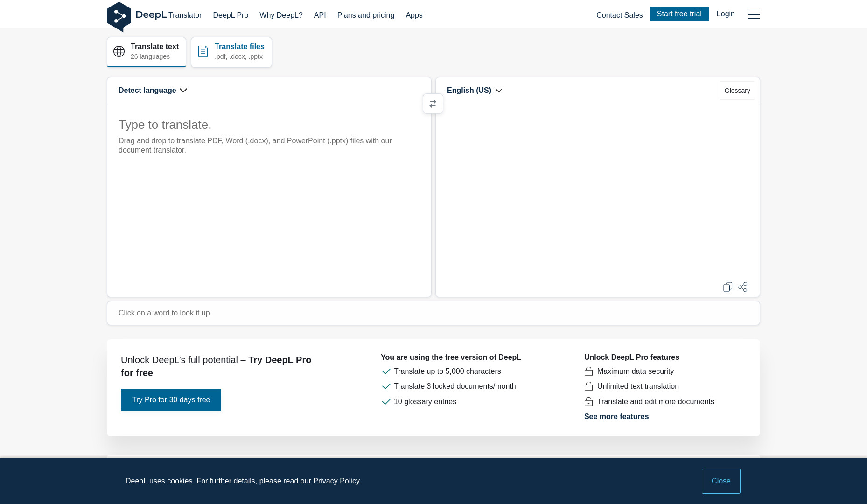Click the DeepL hexagon logo
Screen dimensions: 867x504
(x=119, y=17)
